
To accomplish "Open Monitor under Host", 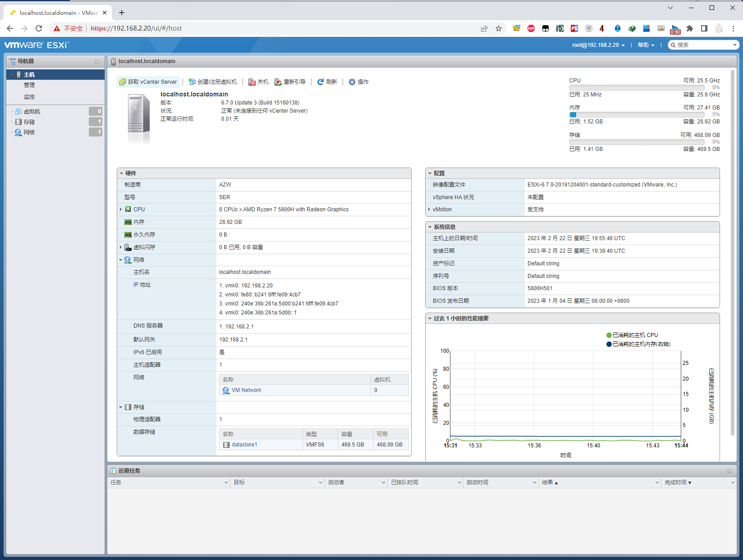I will (29, 97).
